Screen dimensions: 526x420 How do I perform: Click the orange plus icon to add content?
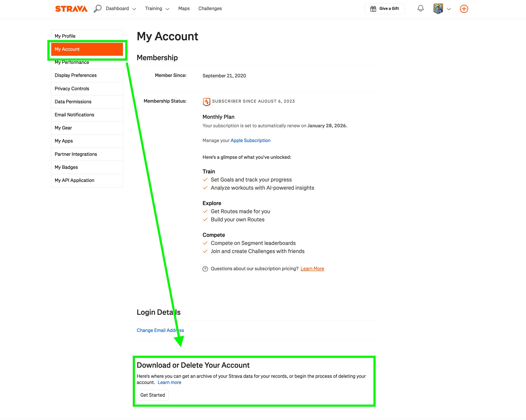464,9
